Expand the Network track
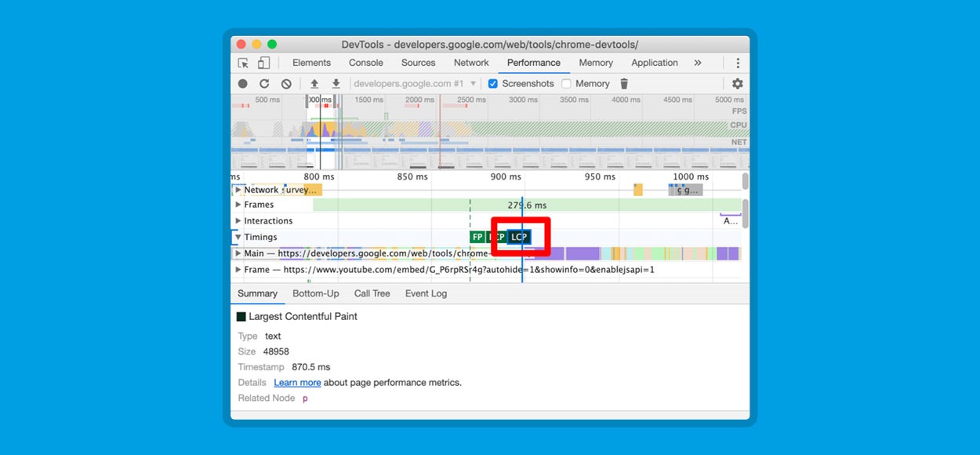 [238, 190]
